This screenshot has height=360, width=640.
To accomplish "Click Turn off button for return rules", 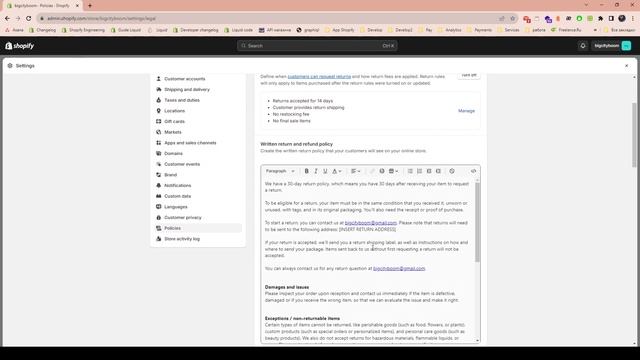I will [469, 76].
